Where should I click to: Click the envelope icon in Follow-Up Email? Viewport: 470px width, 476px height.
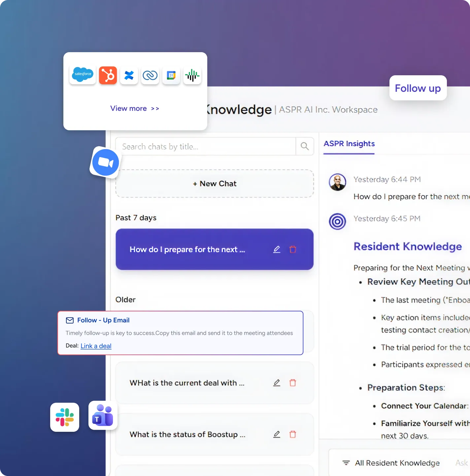point(70,320)
